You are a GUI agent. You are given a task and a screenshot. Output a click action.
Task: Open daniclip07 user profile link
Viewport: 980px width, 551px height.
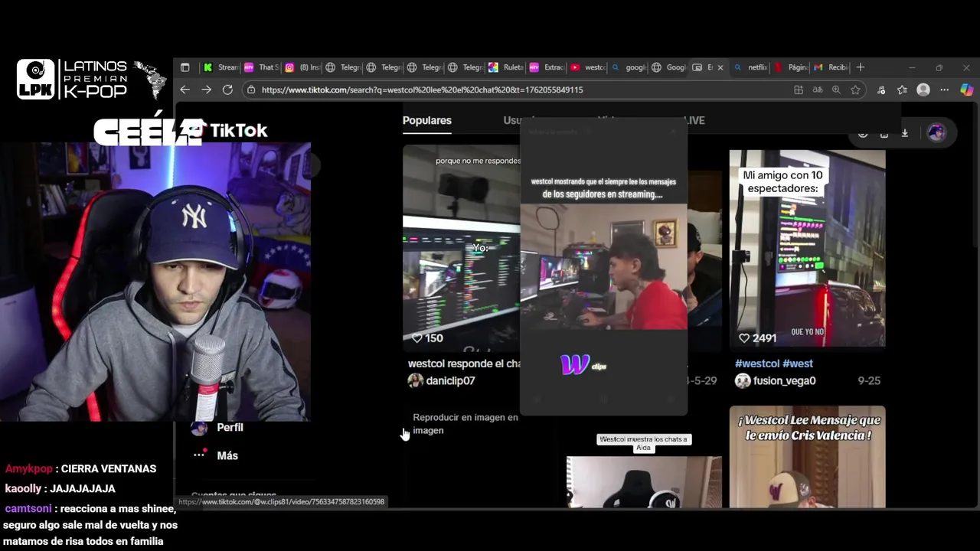pyautogui.click(x=450, y=380)
